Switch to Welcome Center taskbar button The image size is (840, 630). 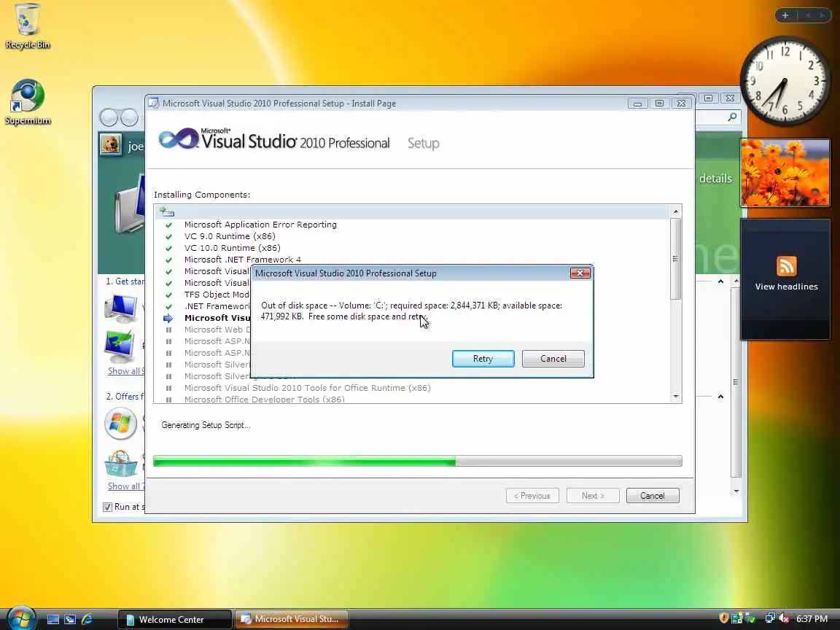[x=174, y=619]
